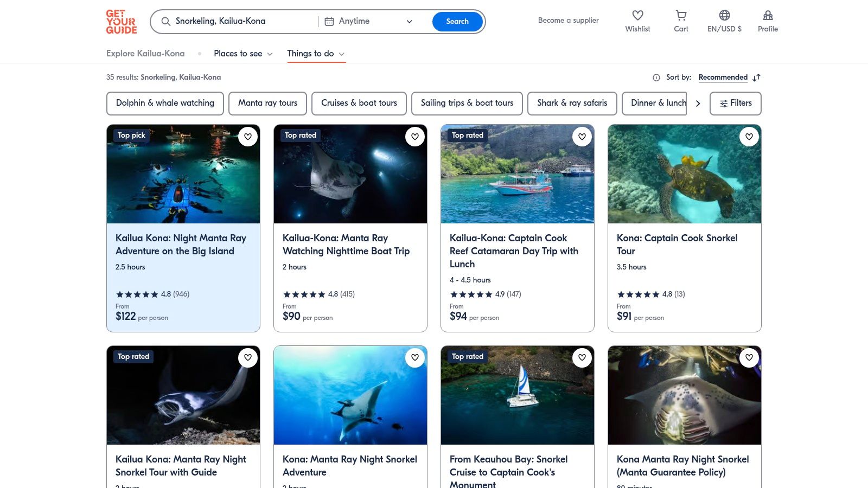
Task: Click the $90 per person price
Action: [308, 317]
